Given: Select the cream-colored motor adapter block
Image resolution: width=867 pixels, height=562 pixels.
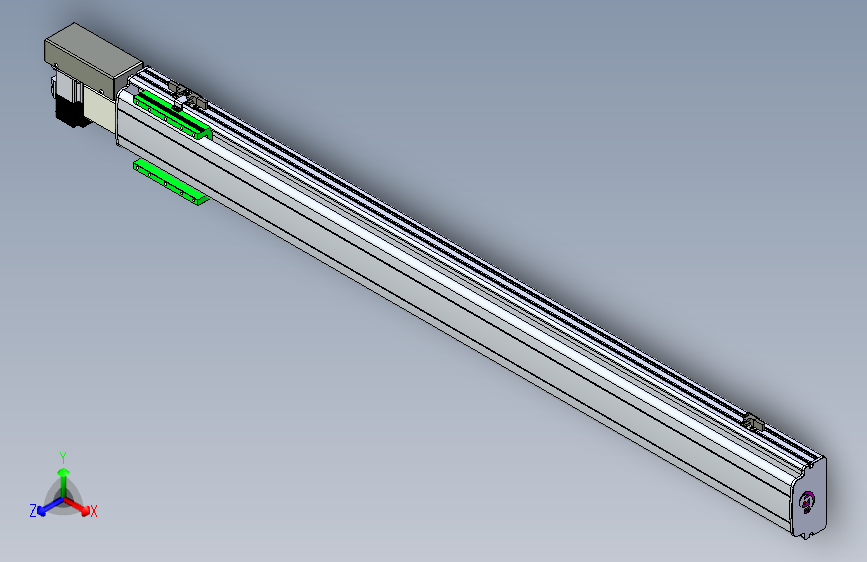Looking at the screenshot, I should tap(100, 111).
